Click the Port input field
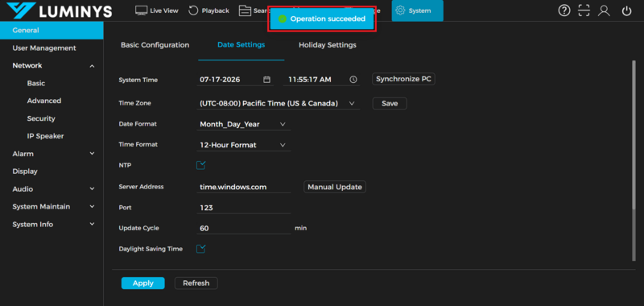Viewport: 644px width, 306px height. point(244,208)
